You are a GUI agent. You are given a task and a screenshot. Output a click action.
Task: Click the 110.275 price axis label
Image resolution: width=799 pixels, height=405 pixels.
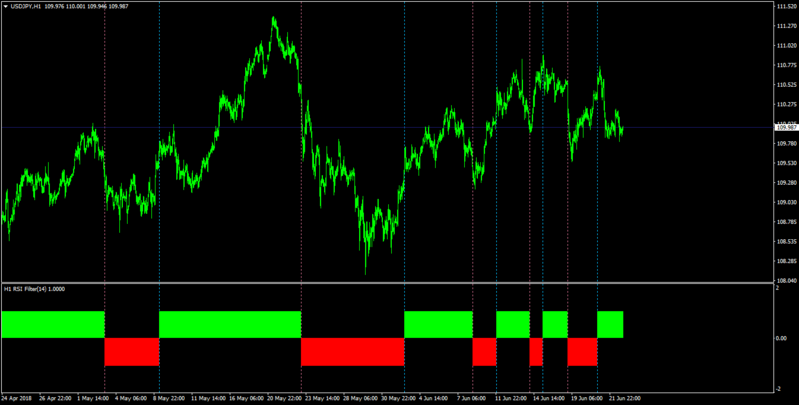tap(786, 104)
